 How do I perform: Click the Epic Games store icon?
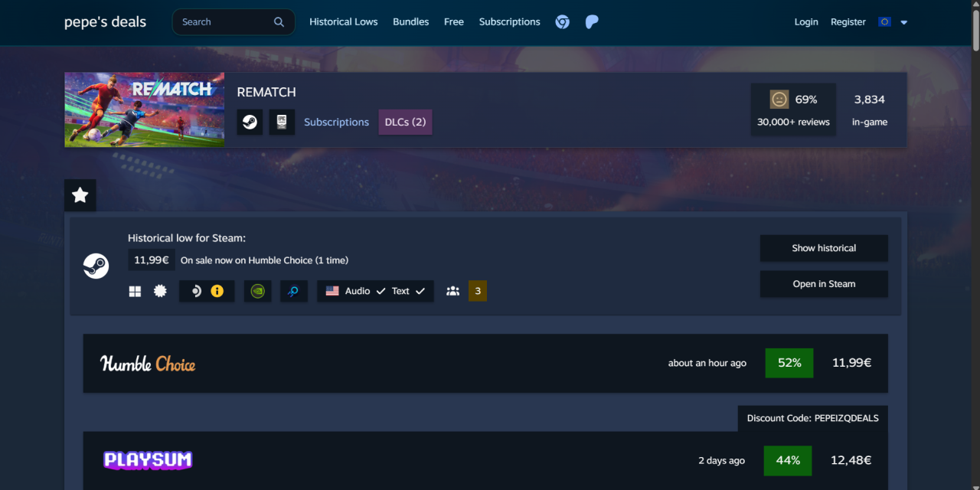[x=282, y=122]
